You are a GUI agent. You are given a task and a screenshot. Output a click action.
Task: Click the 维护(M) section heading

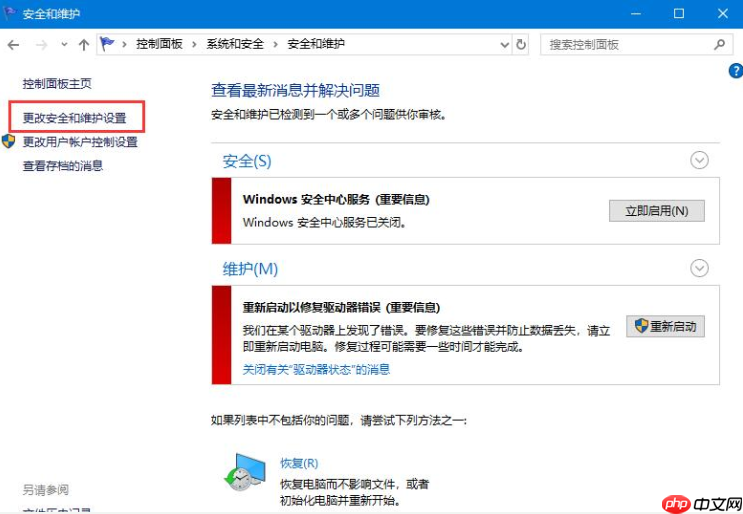click(x=250, y=269)
